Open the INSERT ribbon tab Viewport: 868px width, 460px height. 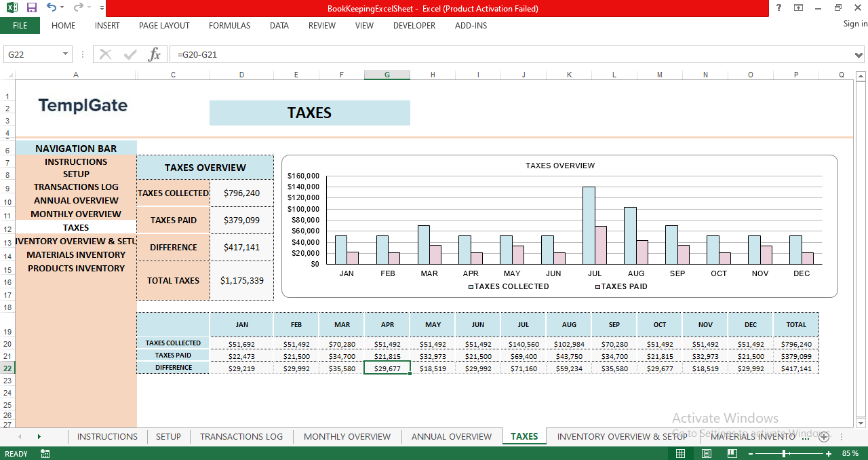107,26
